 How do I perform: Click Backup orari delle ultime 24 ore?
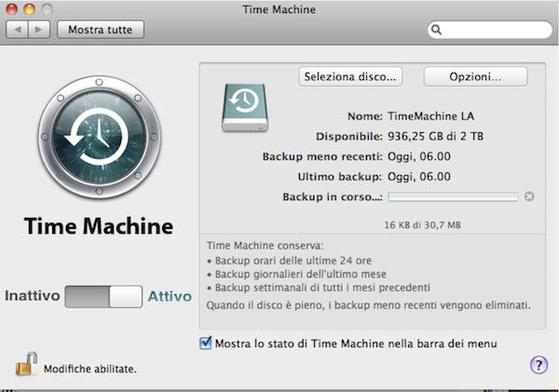[293, 261]
